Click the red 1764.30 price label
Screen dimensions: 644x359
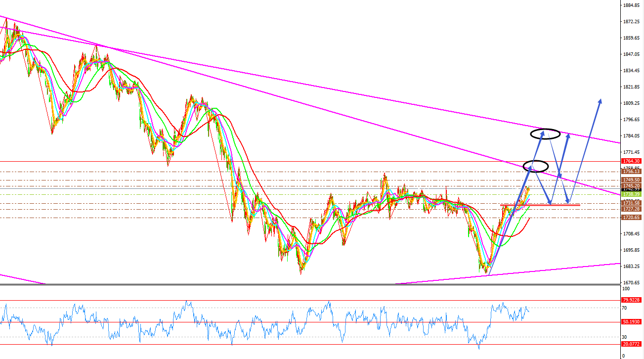(631, 161)
